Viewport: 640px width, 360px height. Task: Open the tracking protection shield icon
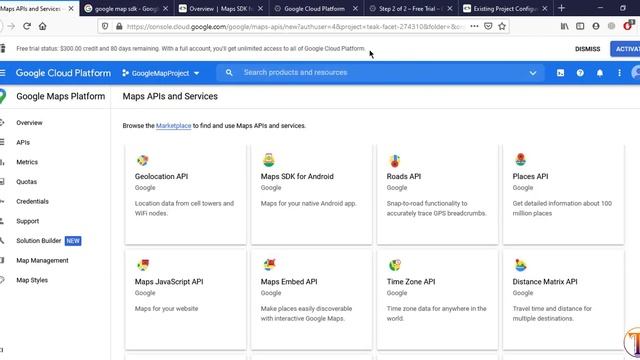[x=105, y=26]
